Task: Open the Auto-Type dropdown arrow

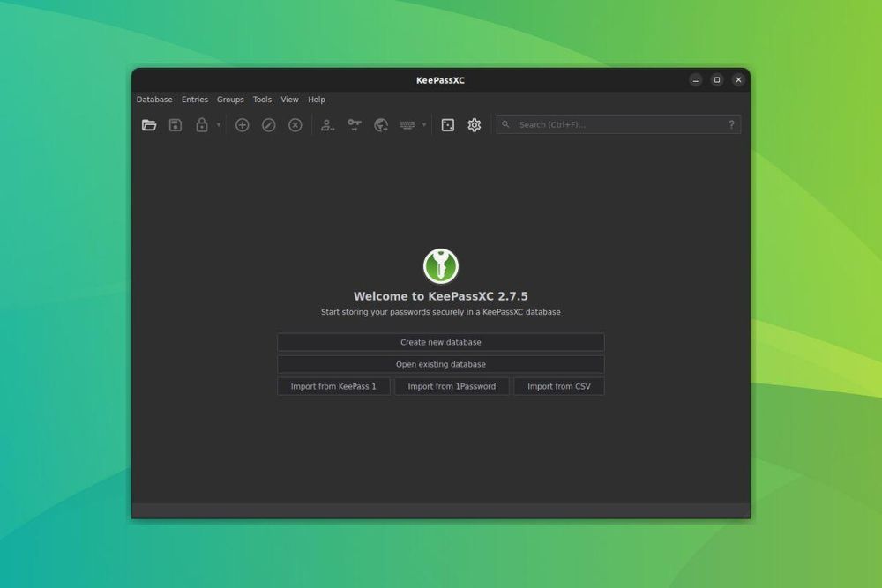Action: pos(423,124)
